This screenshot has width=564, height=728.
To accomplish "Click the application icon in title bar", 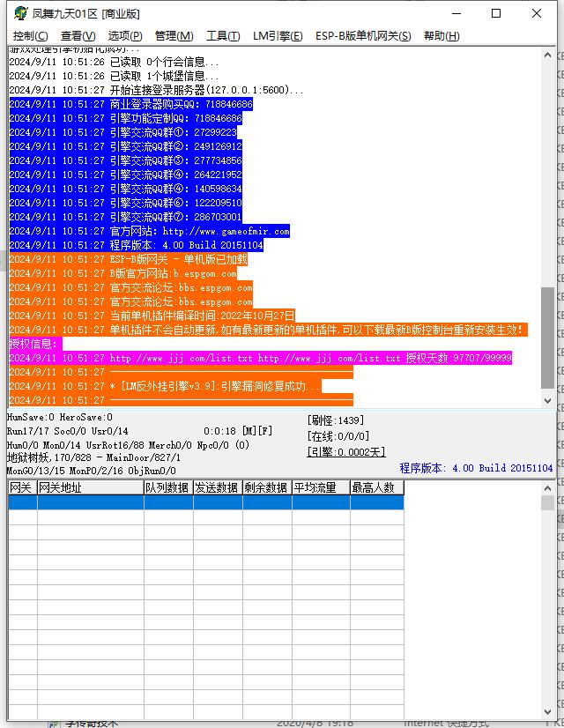I will pos(20,13).
